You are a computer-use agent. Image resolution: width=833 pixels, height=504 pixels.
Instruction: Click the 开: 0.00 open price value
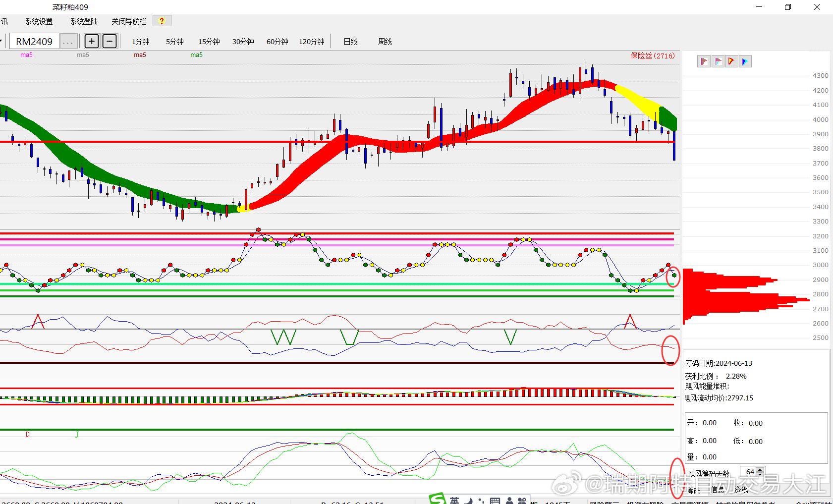coord(710,423)
